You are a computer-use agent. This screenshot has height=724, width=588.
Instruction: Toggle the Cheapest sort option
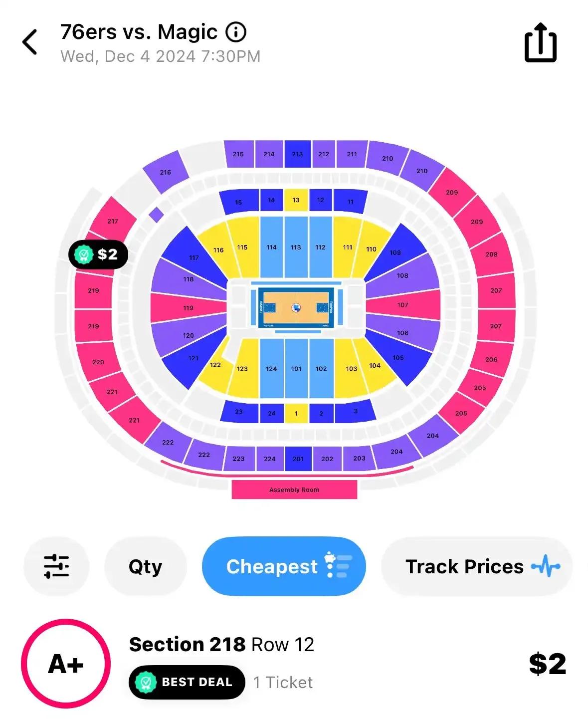pyautogui.click(x=284, y=566)
